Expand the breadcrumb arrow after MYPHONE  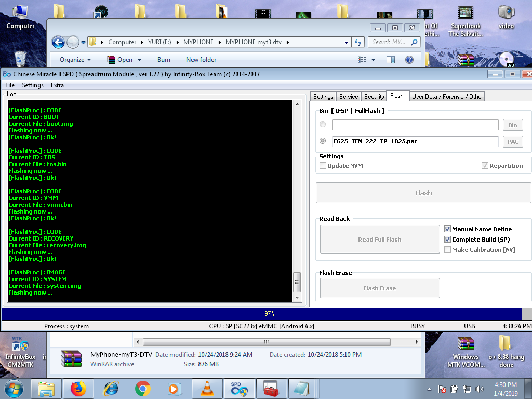(220, 43)
